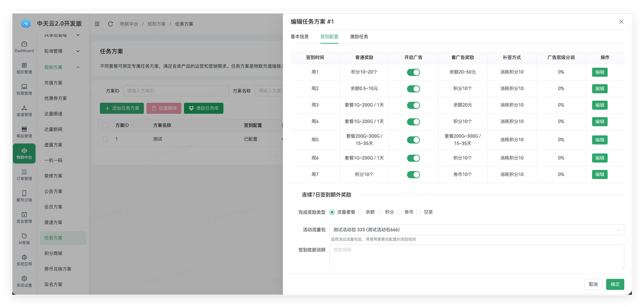Collapse the 规则方案 menu group
The width and height of the screenshot is (644, 307).
[62, 67]
